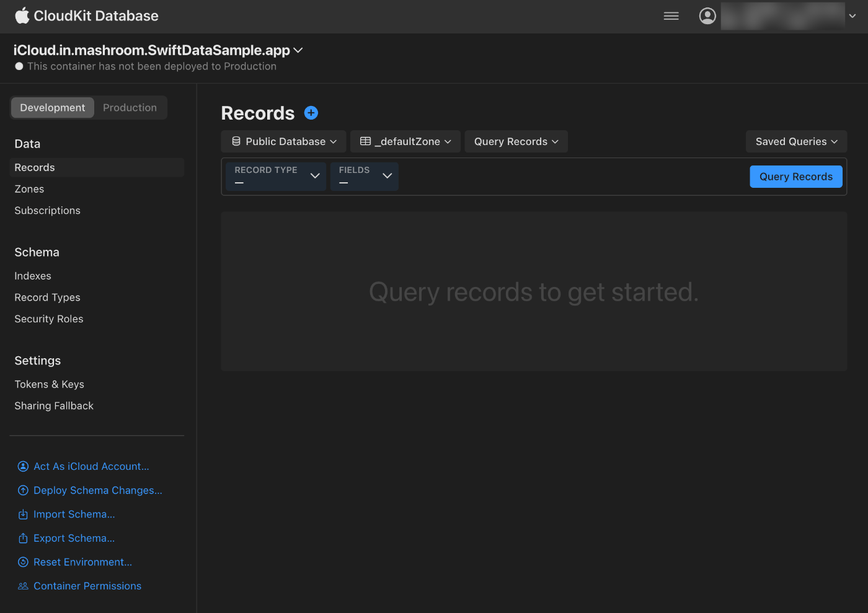Open the _defaultZone zone dropdown
Image resolution: width=868 pixels, height=613 pixels.
point(405,141)
